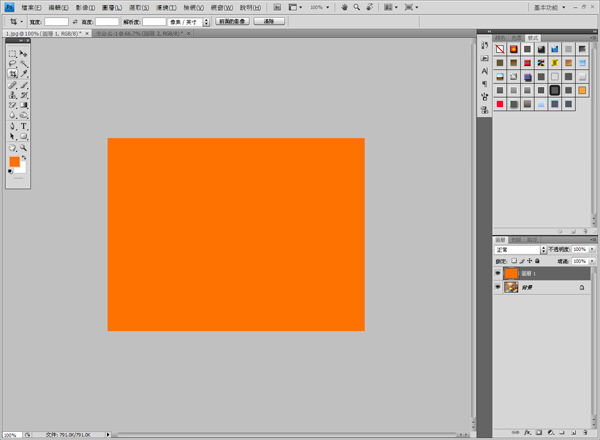Screen dimensions: 600x440
Task: Select the Type tool (T)
Action: coord(23,127)
